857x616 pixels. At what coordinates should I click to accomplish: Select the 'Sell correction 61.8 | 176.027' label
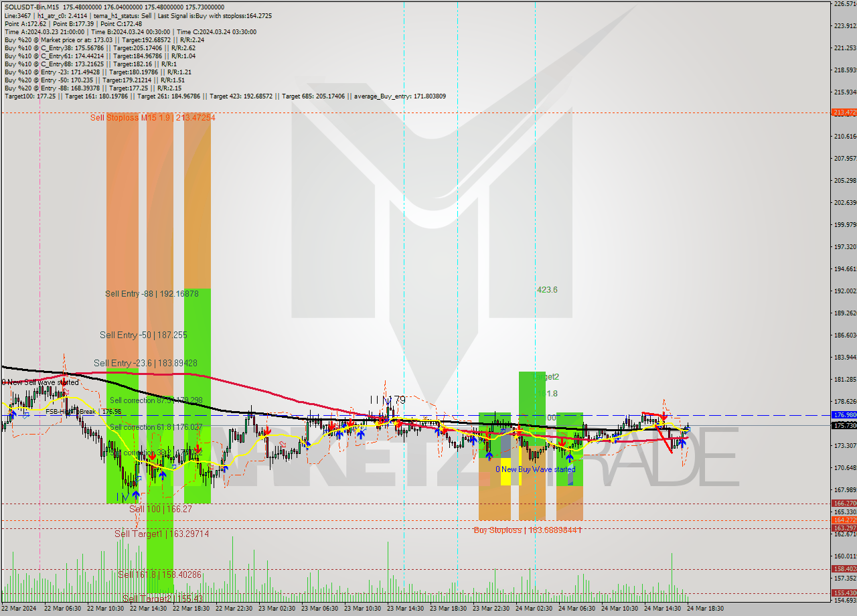coord(155,427)
